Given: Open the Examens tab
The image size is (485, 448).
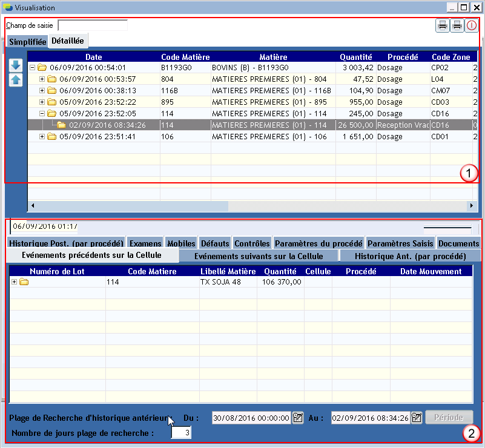Looking at the screenshot, I should tap(145, 243).
